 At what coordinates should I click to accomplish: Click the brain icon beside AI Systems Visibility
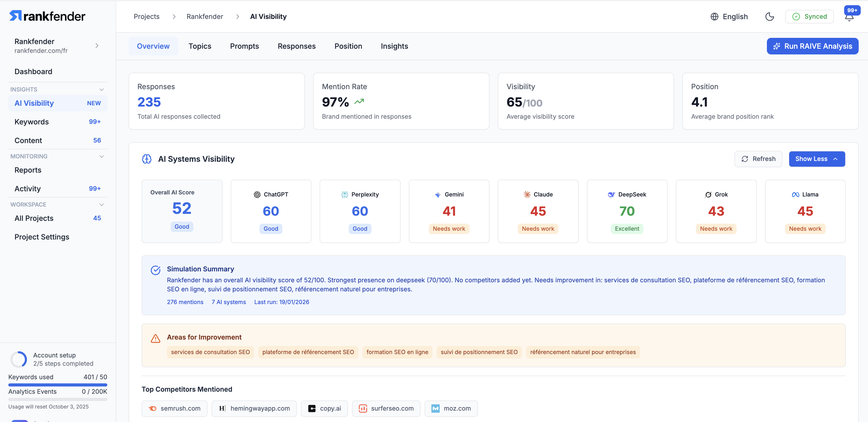(x=146, y=159)
